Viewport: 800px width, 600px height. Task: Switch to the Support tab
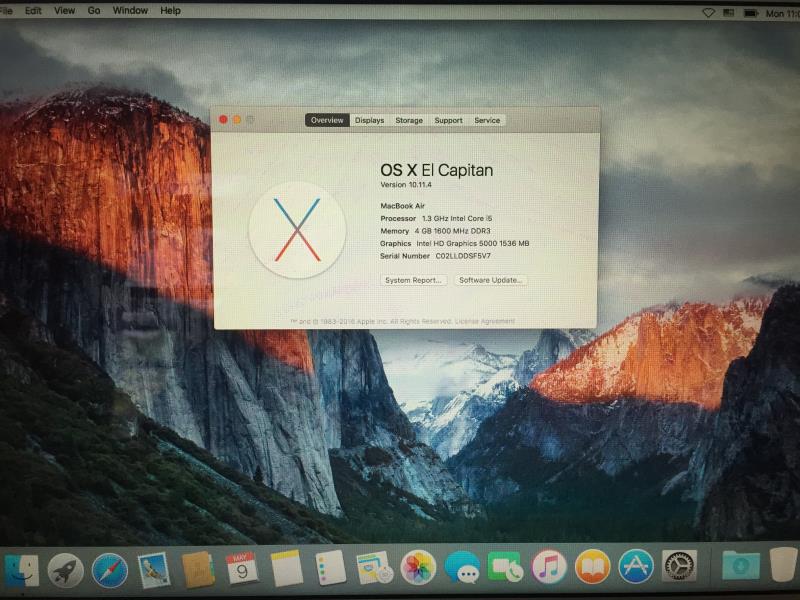point(448,120)
